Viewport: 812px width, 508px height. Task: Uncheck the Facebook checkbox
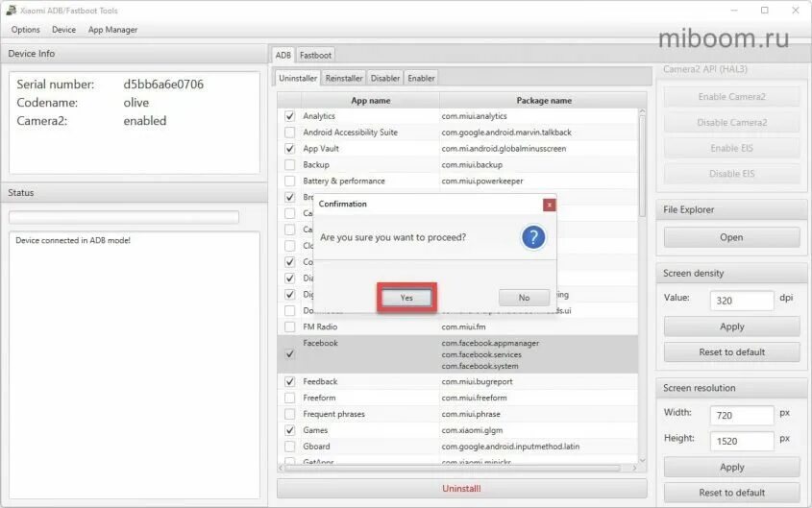tap(290, 354)
